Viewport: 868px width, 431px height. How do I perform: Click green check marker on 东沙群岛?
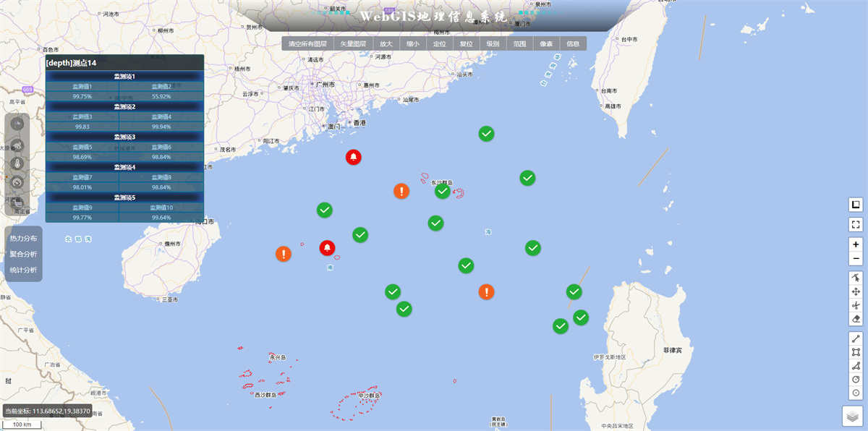[442, 191]
